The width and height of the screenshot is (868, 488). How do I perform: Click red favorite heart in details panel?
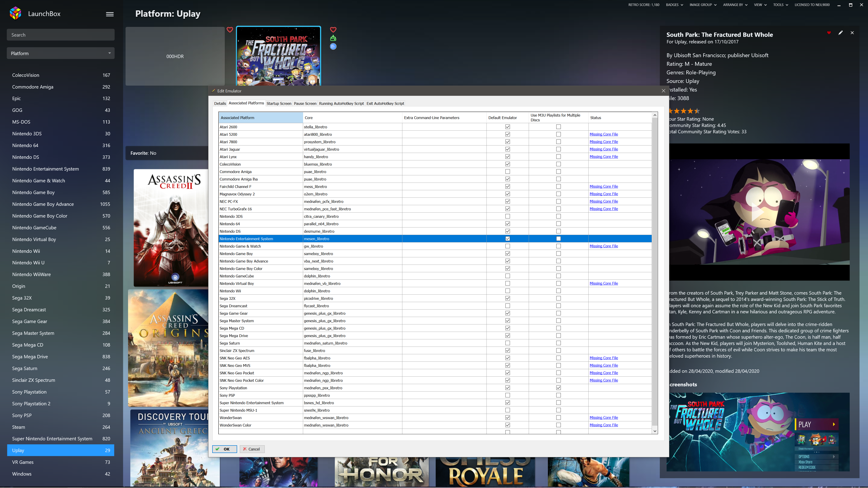pos(829,33)
